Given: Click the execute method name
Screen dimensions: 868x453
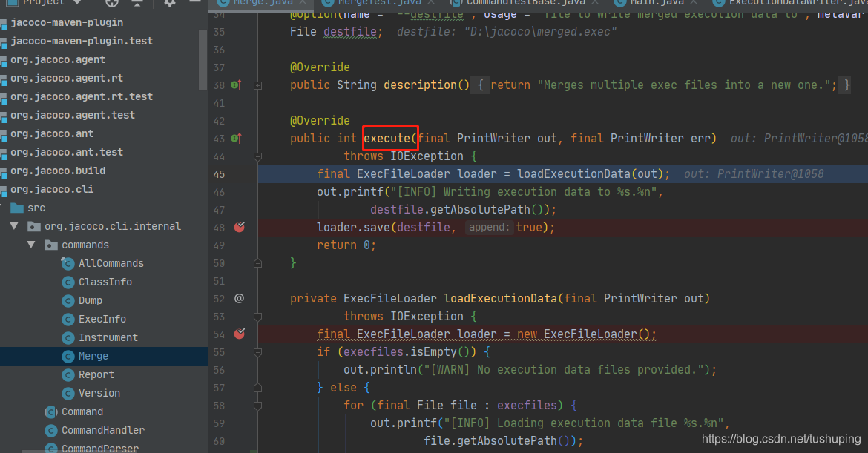Looking at the screenshot, I should point(387,139).
